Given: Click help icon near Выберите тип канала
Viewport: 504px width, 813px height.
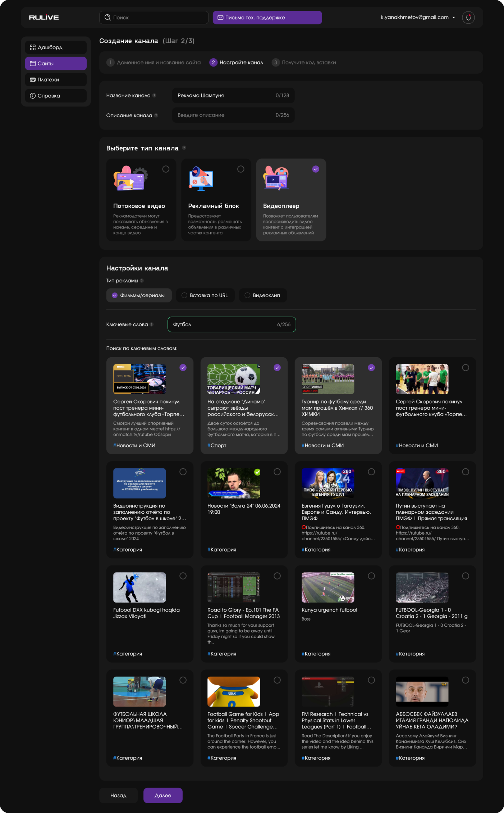Looking at the screenshot, I should pyautogui.click(x=184, y=148).
